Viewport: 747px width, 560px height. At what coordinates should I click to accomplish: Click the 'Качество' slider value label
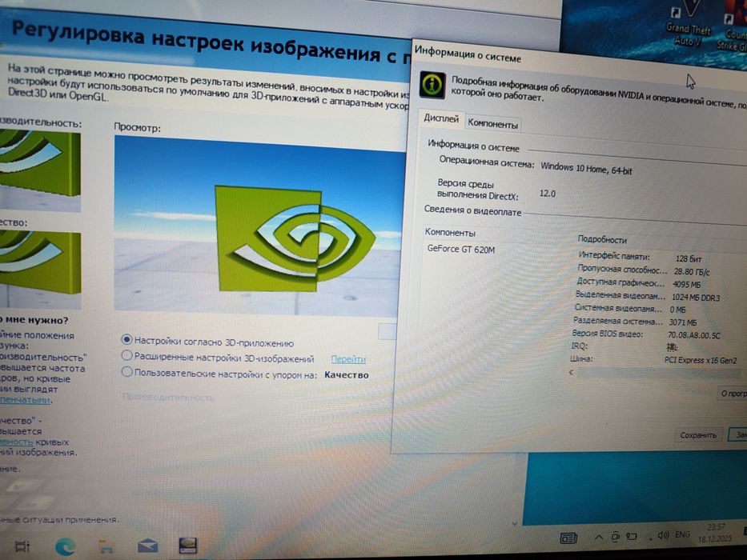(347, 374)
